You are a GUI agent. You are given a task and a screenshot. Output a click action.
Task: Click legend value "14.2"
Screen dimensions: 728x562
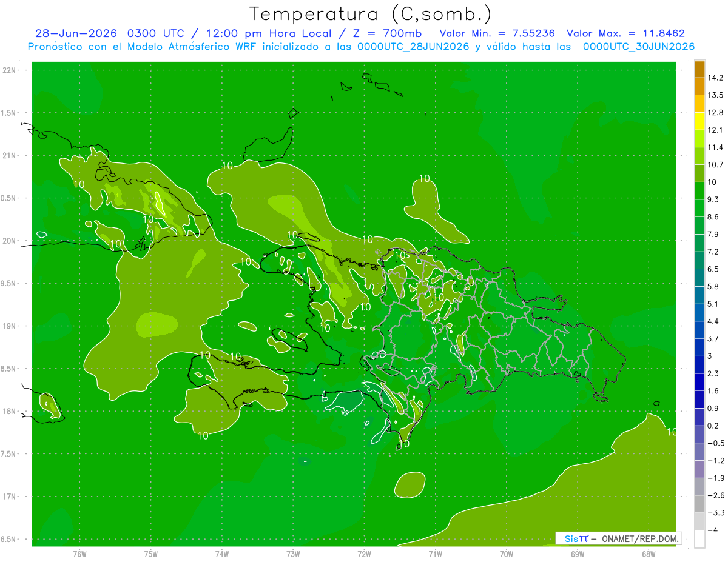715,78
